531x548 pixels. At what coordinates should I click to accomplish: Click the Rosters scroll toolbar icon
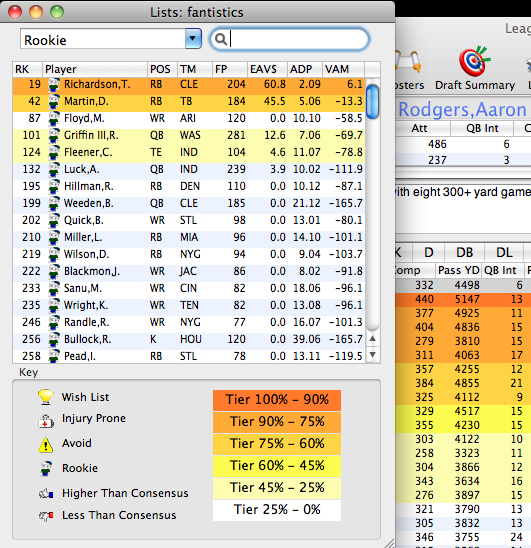408,62
